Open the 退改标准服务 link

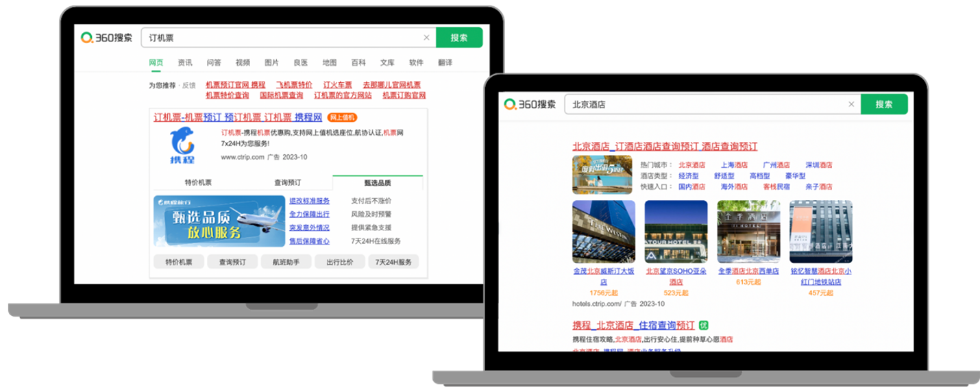(309, 201)
